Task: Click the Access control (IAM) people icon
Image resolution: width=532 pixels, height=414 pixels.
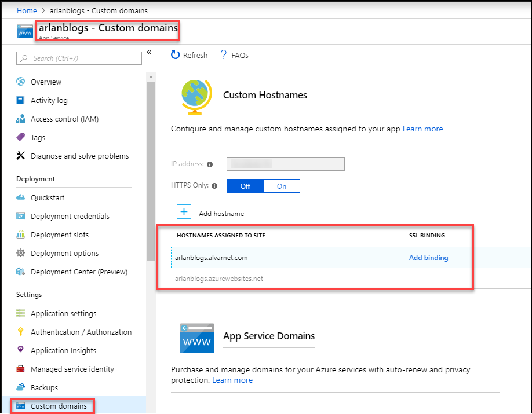Action: tap(21, 119)
